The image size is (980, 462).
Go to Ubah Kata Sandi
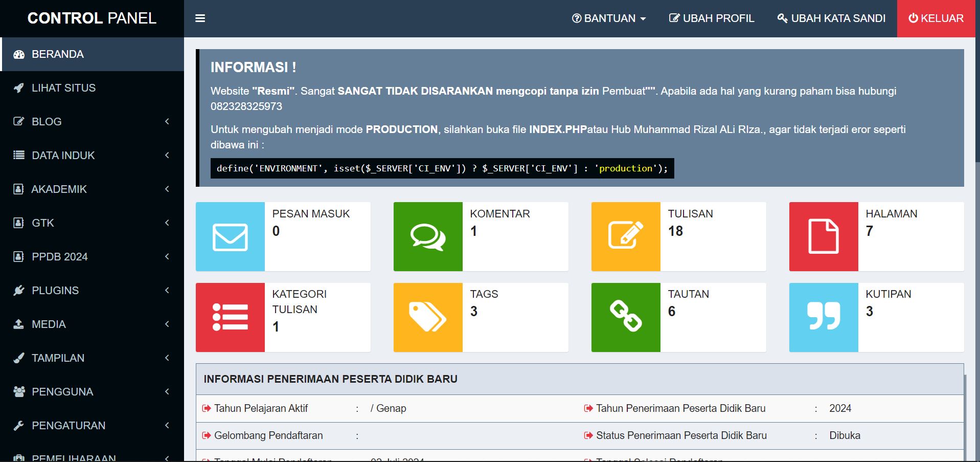[x=831, y=18]
